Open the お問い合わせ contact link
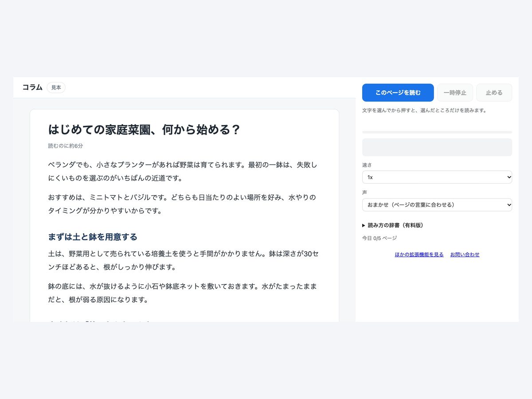Viewport: 532px width, 399px height. 465,254
